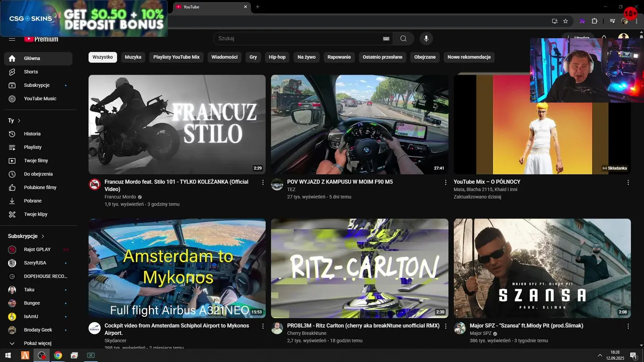The width and height of the screenshot is (644, 362).
Task: Open the on-screen keyboard icon in search
Action: pyautogui.click(x=386, y=39)
